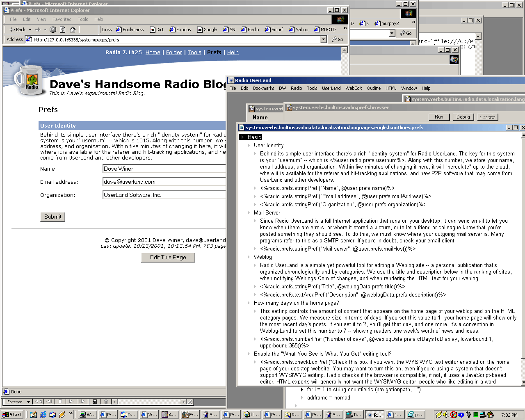This screenshot has width=525, height=420.
Task: Open the Favorites menu in Internet Explorer
Action: pos(62,19)
